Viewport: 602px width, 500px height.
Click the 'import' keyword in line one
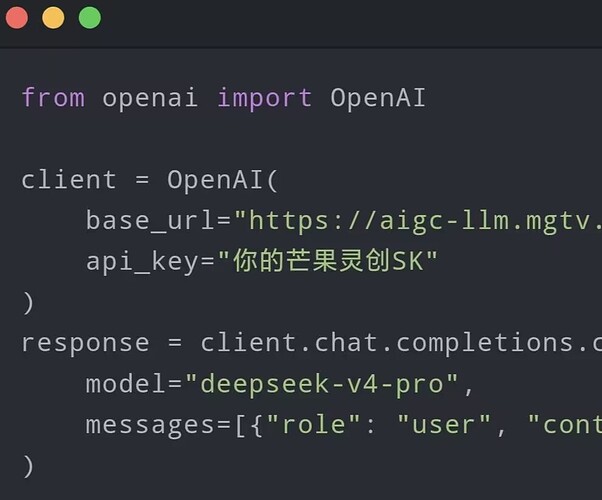pos(265,98)
